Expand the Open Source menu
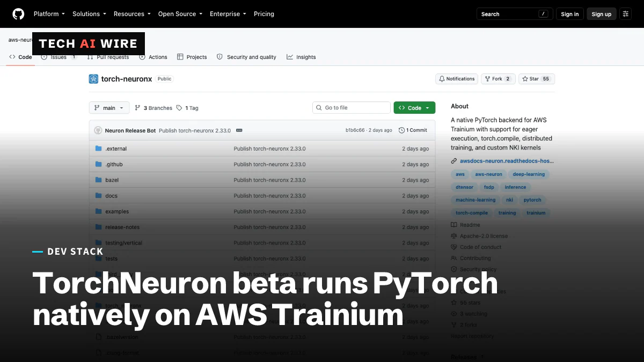The image size is (644, 362). click(x=180, y=14)
